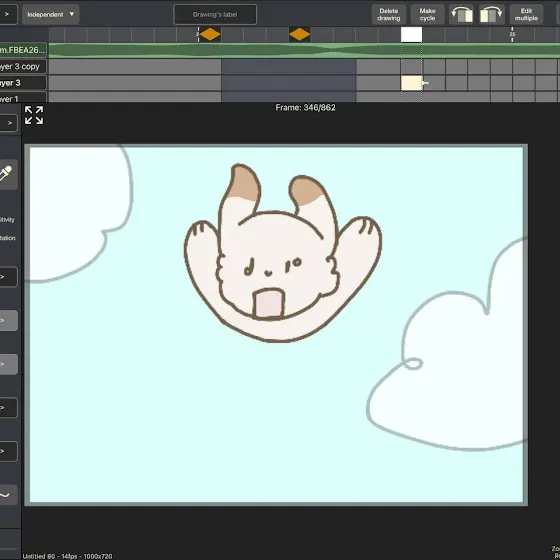Select the m.FBEA26 audio track label
560x560 pixels.
[x=23, y=50]
